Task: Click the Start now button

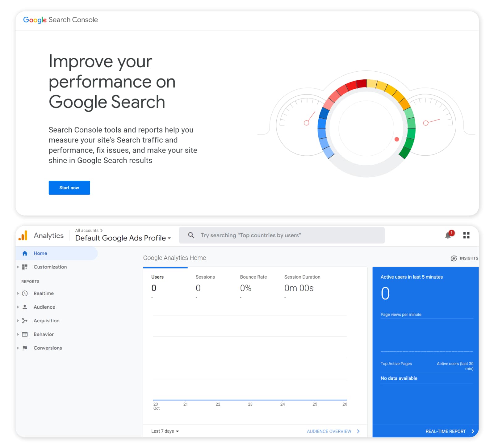Action: (x=69, y=188)
